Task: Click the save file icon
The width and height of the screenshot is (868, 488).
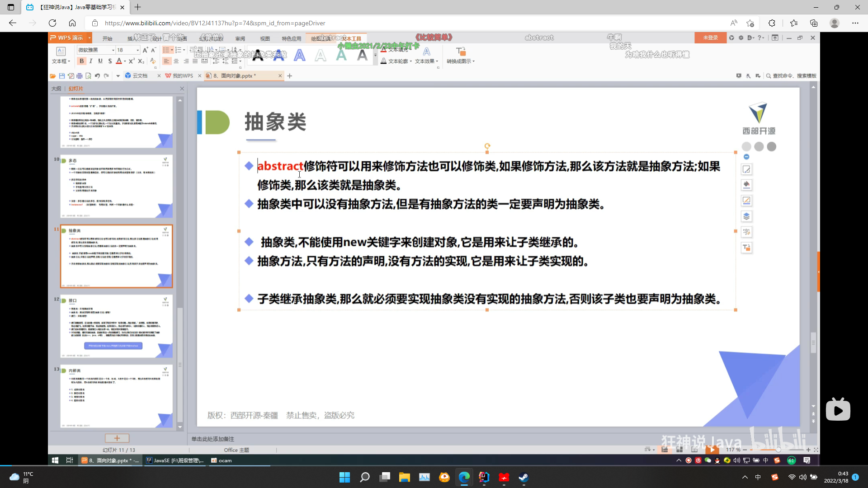Action: coord(62,76)
